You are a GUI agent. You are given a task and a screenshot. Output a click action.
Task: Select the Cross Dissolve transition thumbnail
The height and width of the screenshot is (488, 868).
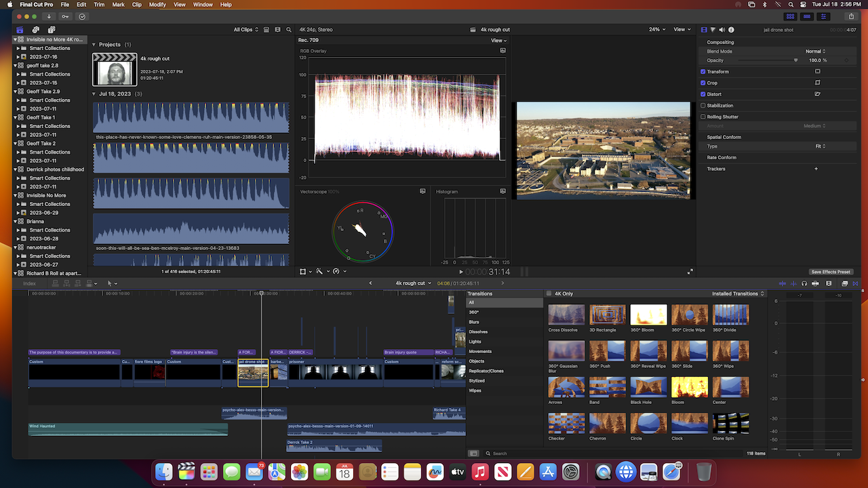(x=566, y=315)
